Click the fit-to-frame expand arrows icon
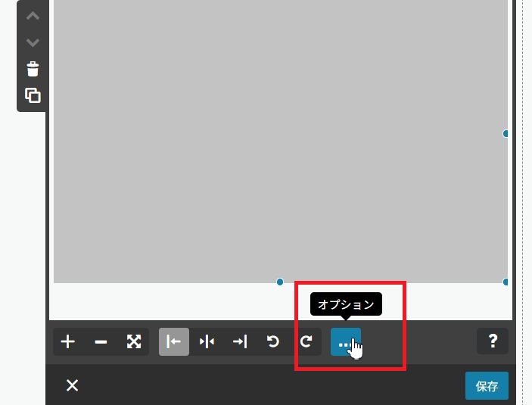The image size is (532, 405). [x=134, y=341]
